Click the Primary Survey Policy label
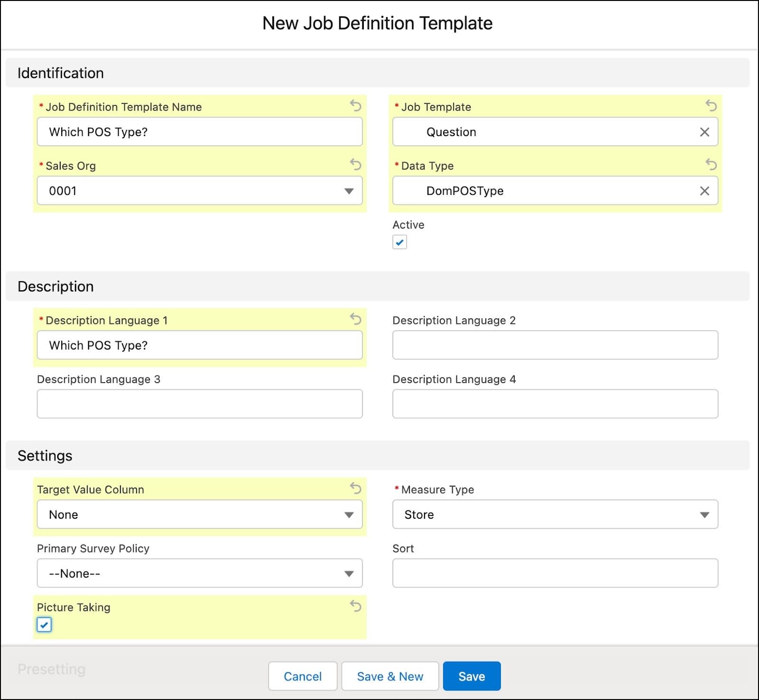Screen dimensions: 759x700 tap(93, 549)
